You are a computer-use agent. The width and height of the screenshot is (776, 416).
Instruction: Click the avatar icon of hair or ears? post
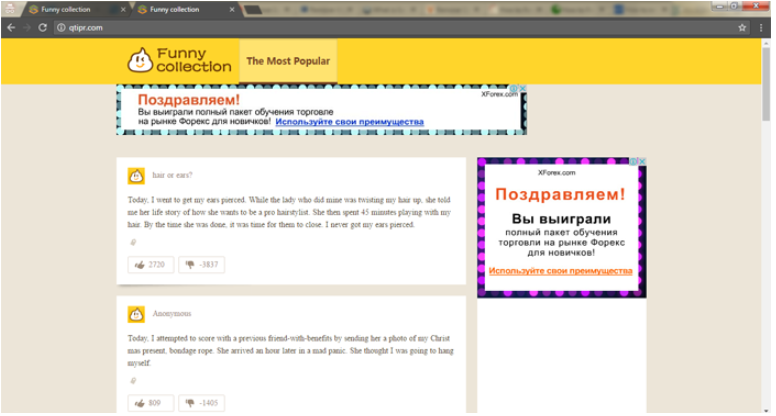tap(136, 176)
